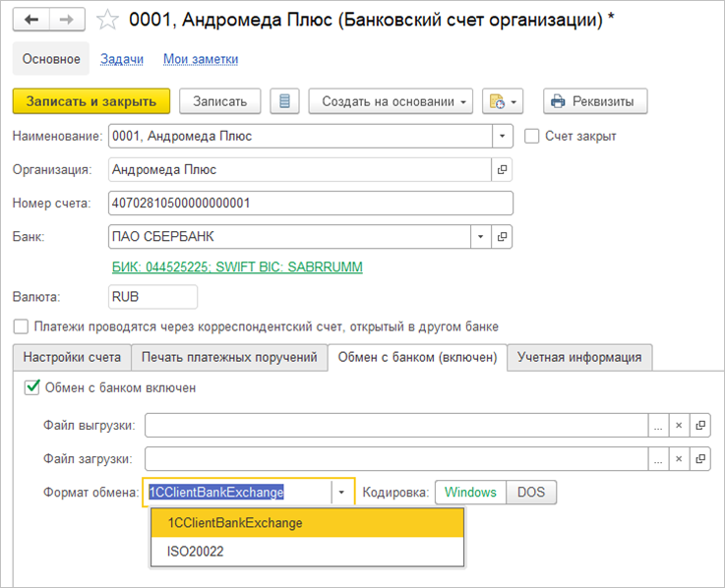Viewport: 725px width, 588px height.
Task: Add this account to favorites star
Action: 109,20
